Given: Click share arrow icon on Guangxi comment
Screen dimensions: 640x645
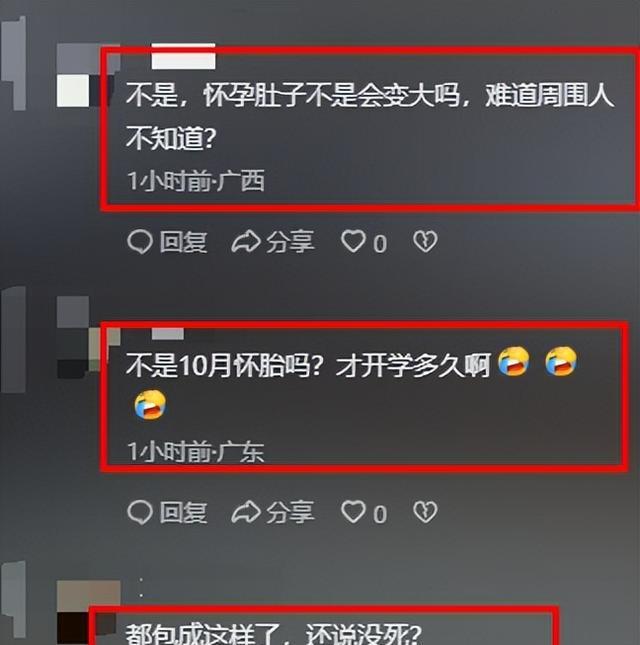Looking at the screenshot, I should (246, 241).
